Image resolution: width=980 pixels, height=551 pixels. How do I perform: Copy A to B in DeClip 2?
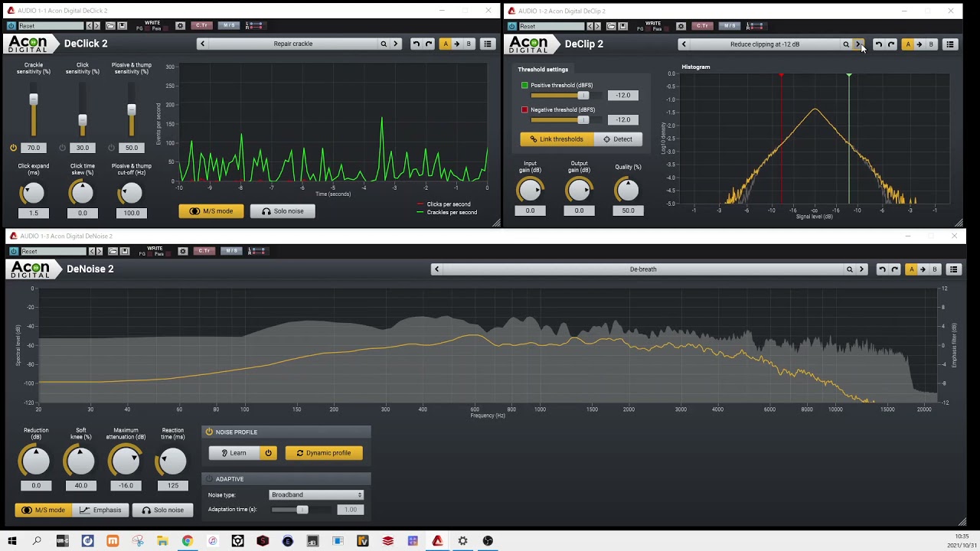[x=920, y=44]
